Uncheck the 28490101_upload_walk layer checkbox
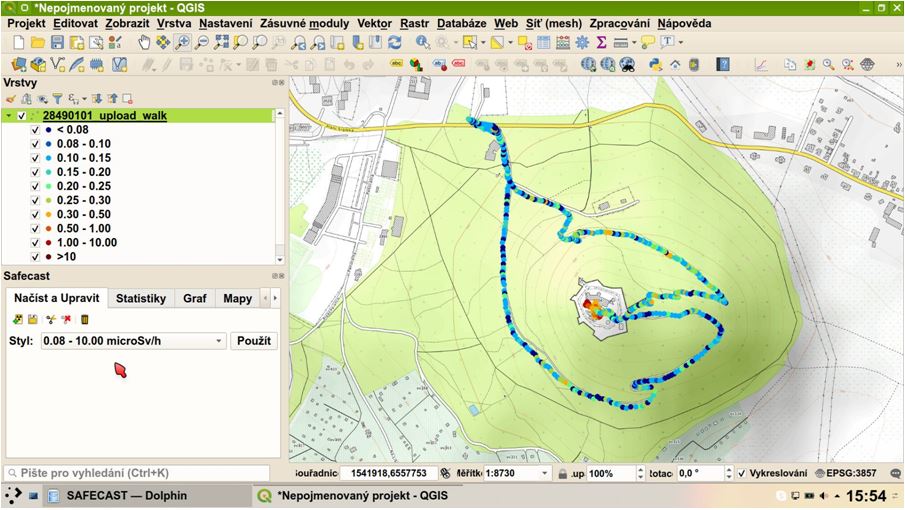The height and width of the screenshot is (510, 905). pyautogui.click(x=22, y=116)
